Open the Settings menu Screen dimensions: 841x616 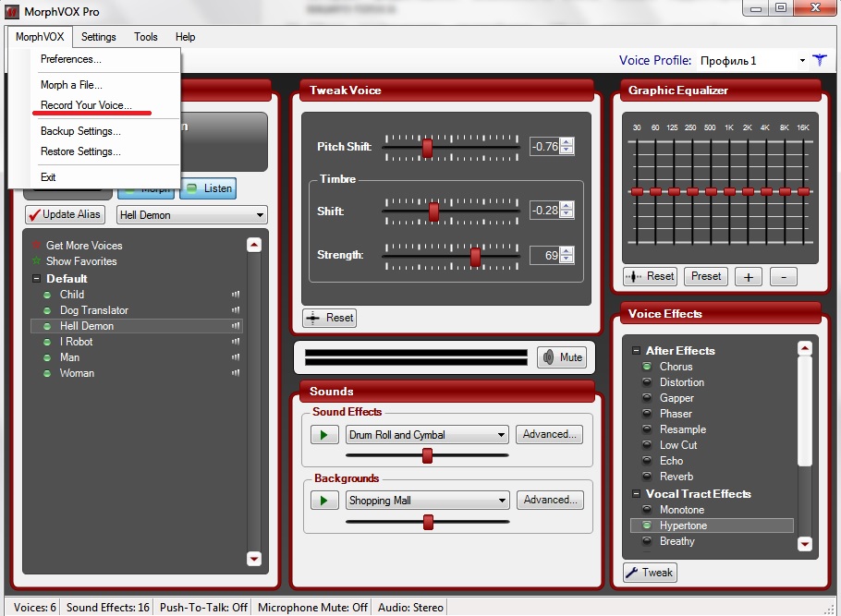pyautogui.click(x=99, y=36)
